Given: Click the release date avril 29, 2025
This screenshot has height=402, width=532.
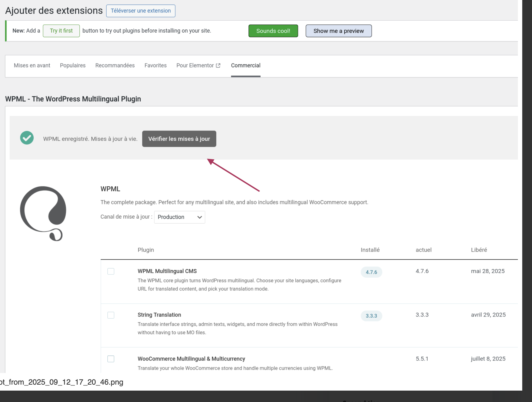Looking at the screenshot, I should [x=488, y=315].
